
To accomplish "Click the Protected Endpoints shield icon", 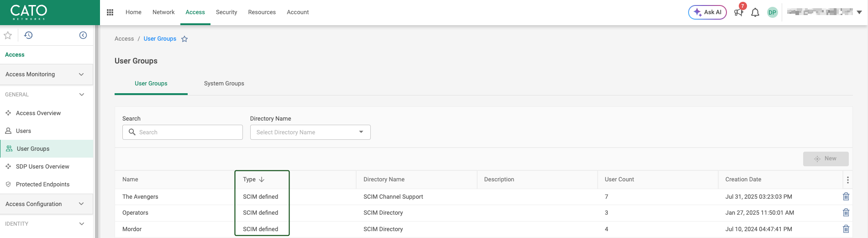I will (8, 184).
